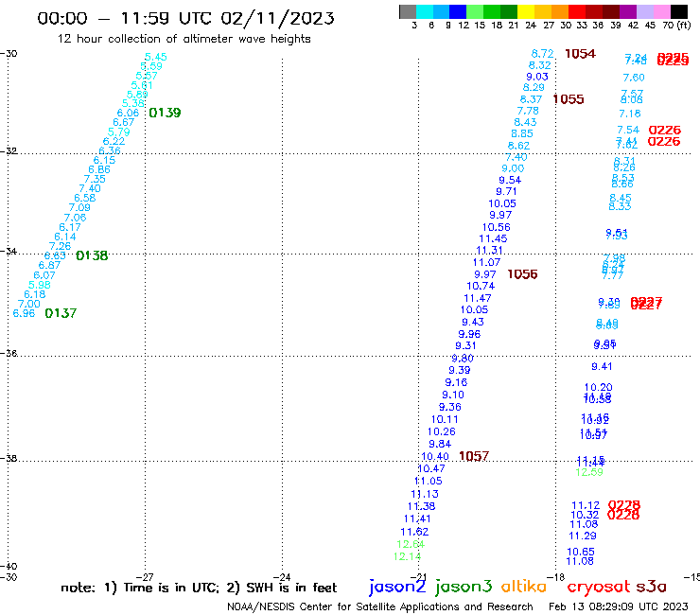700x615 pixels.
Task: Select the green time label 0137
Action: [x=61, y=313]
